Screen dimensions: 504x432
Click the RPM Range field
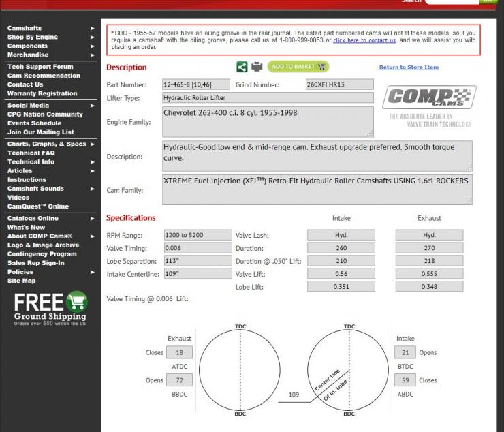198,235
